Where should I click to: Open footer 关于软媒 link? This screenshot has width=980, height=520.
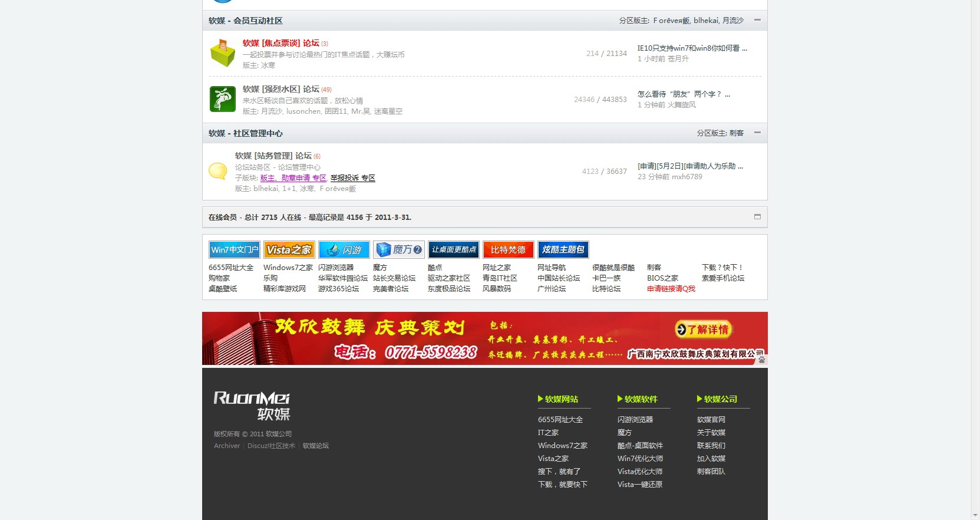click(711, 433)
